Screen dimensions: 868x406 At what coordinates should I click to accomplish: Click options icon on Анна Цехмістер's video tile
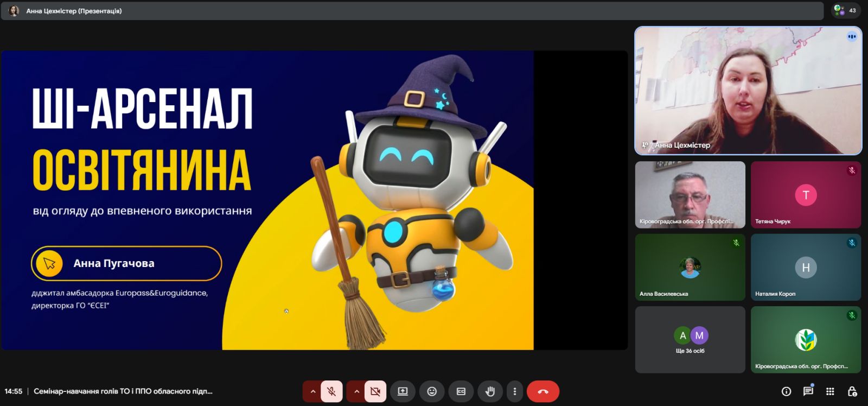(852, 37)
